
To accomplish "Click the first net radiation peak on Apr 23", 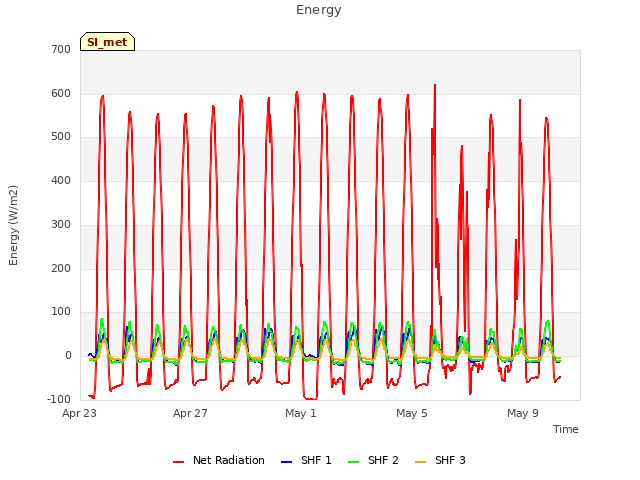I will pyautogui.click(x=102, y=96).
